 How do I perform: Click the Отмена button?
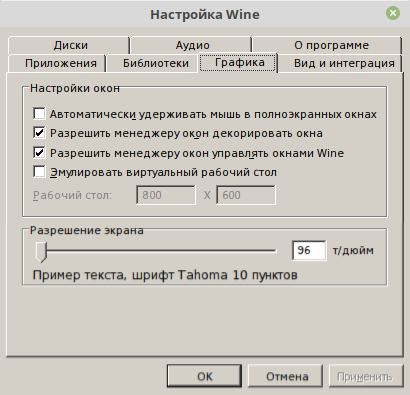click(x=285, y=376)
